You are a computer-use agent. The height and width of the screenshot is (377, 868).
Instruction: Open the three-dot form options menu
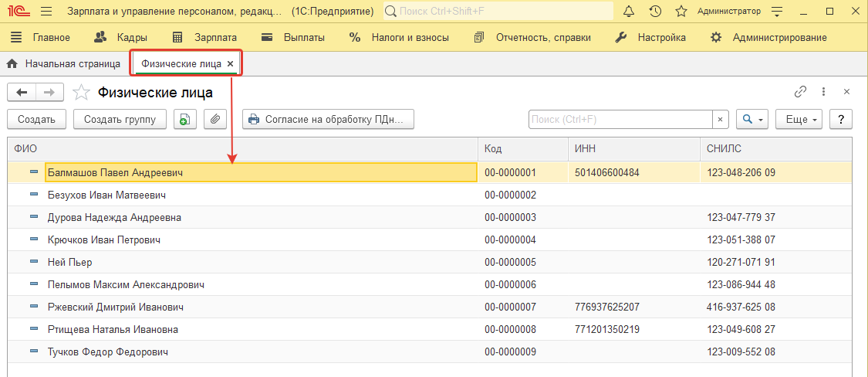[x=823, y=92]
